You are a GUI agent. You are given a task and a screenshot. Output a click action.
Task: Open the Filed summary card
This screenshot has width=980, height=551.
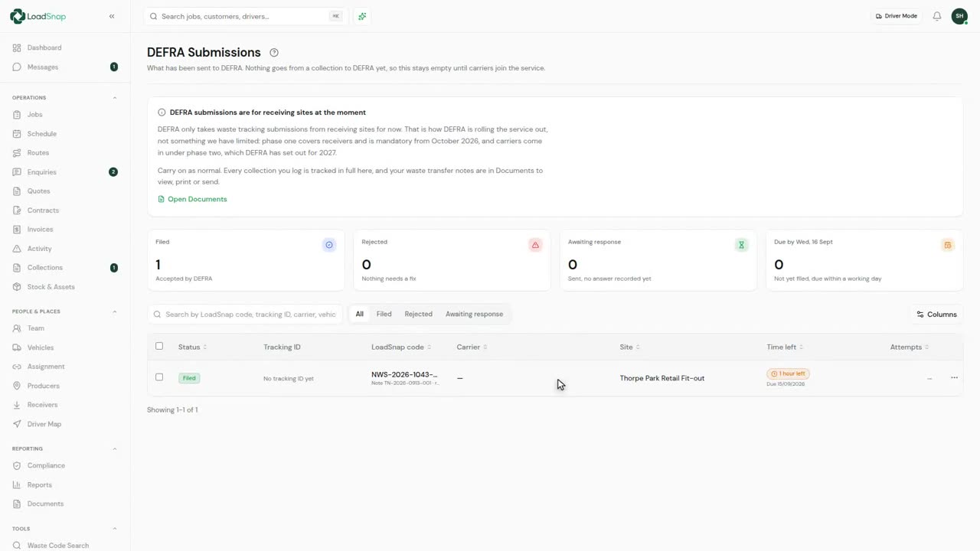(x=246, y=260)
